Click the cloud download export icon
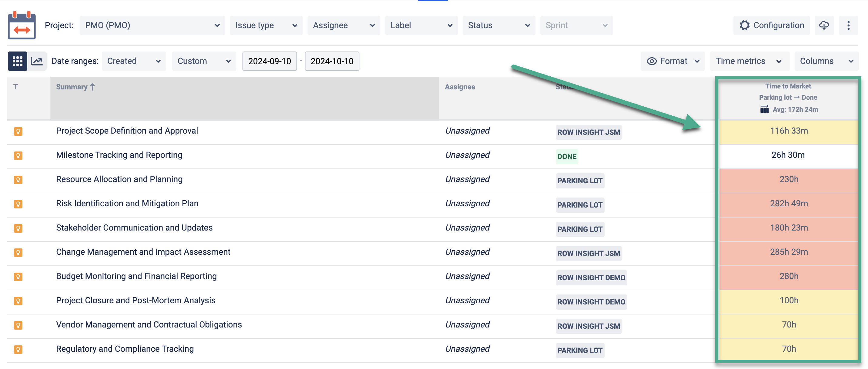 click(x=824, y=25)
